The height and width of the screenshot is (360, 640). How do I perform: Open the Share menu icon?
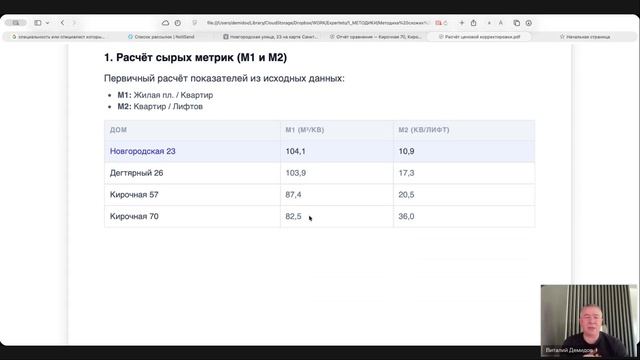click(x=473, y=23)
